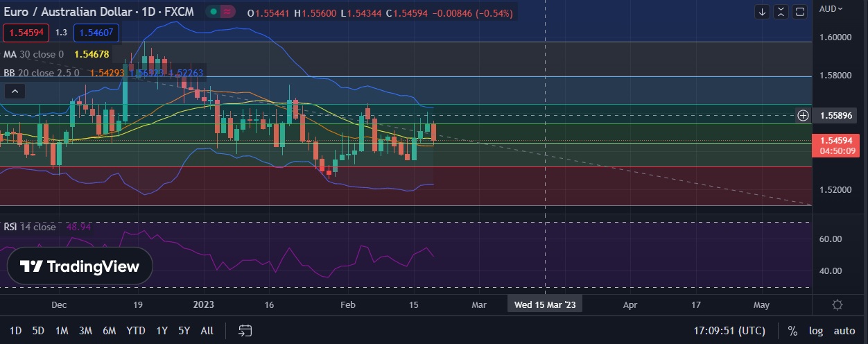Maximize the chart pane

click(800, 12)
